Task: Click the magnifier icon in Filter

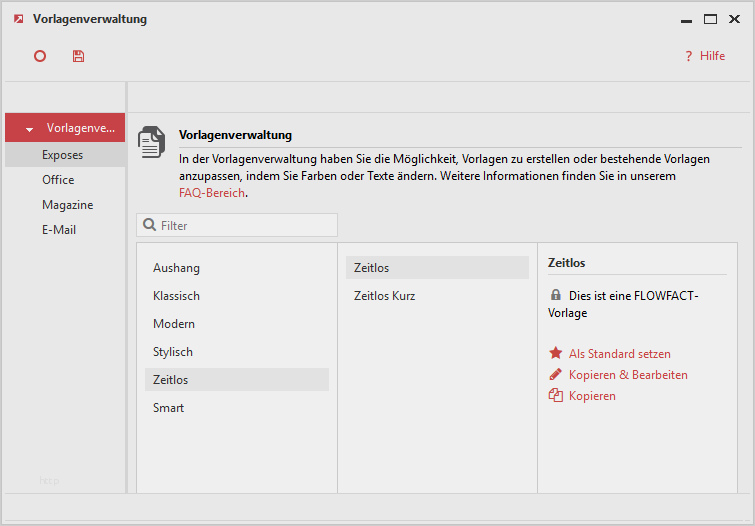Action: pos(149,225)
